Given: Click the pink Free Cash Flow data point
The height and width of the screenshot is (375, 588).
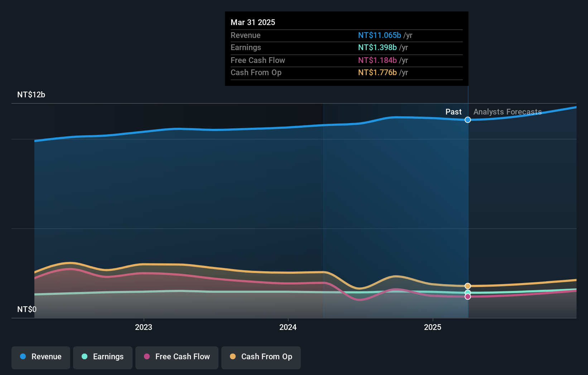Looking at the screenshot, I should [468, 297].
